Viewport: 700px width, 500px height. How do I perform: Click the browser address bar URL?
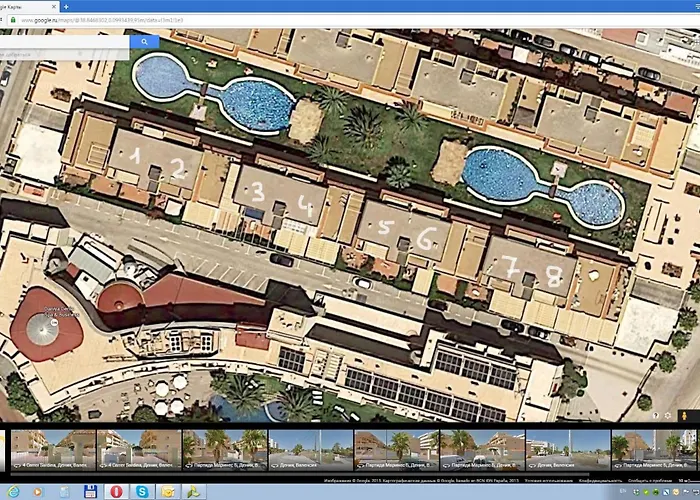(x=102, y=20)
